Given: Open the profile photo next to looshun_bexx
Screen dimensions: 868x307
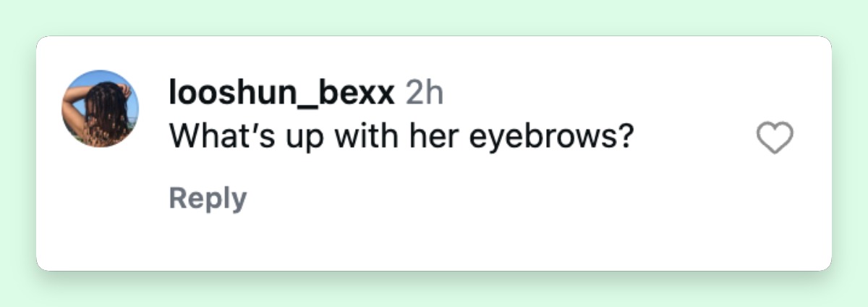Looking at the screenshot, I should pyautogui.click(x=100, y=109).
